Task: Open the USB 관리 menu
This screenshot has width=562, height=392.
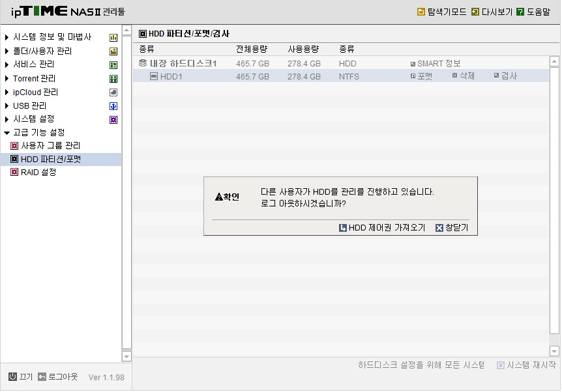Action: (30, 106)
